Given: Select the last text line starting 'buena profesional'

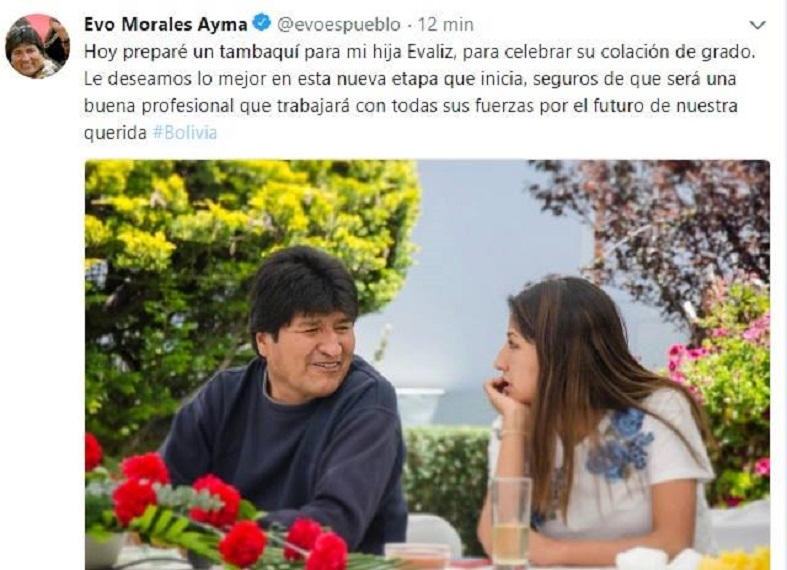Looking at the screenshot, I should coord(411,106).
